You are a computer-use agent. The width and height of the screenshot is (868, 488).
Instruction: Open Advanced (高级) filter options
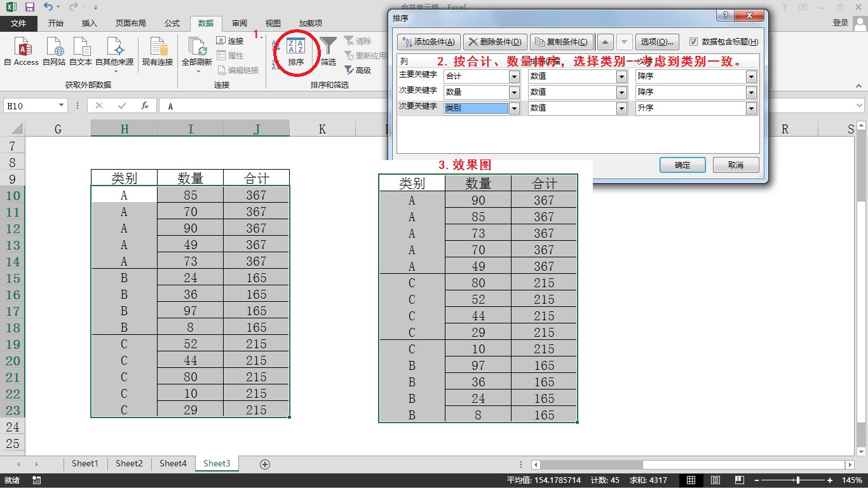358,70
